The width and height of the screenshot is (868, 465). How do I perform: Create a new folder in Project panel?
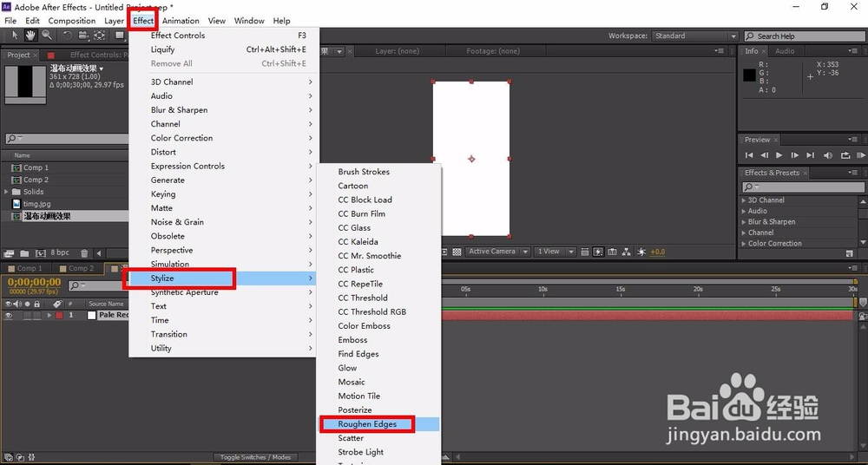click(24, 253)
